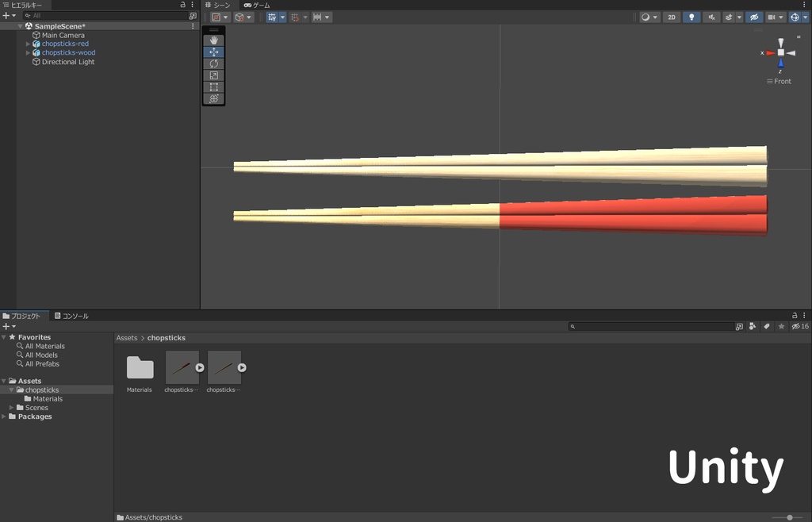Expand first chopsticks model asset arrow
812x522 pixels.
199,367
